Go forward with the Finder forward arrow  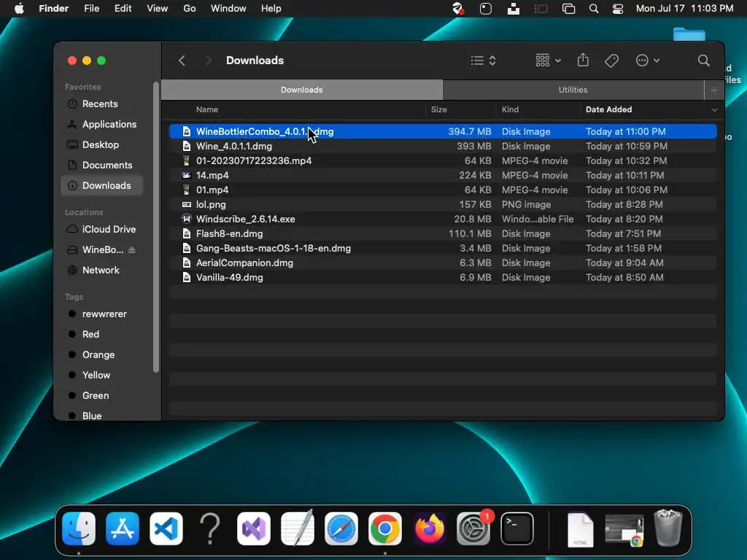tap(208, 61)
